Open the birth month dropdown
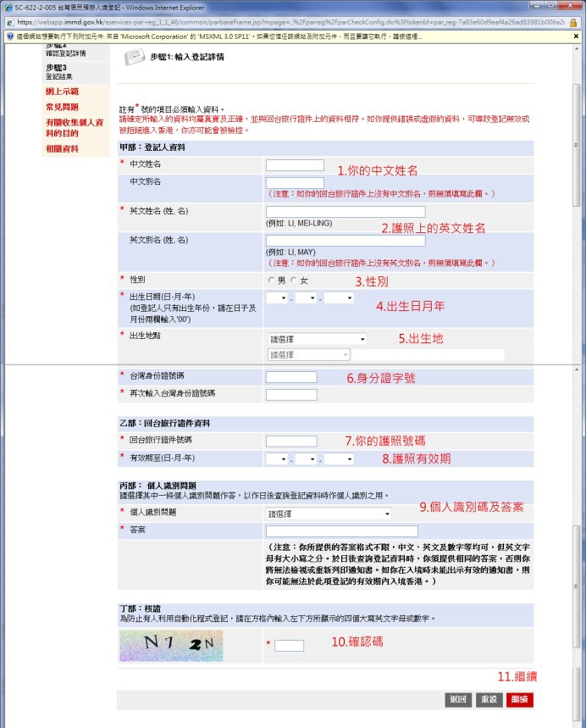The image size is (586, 728). tap(307, 297)
